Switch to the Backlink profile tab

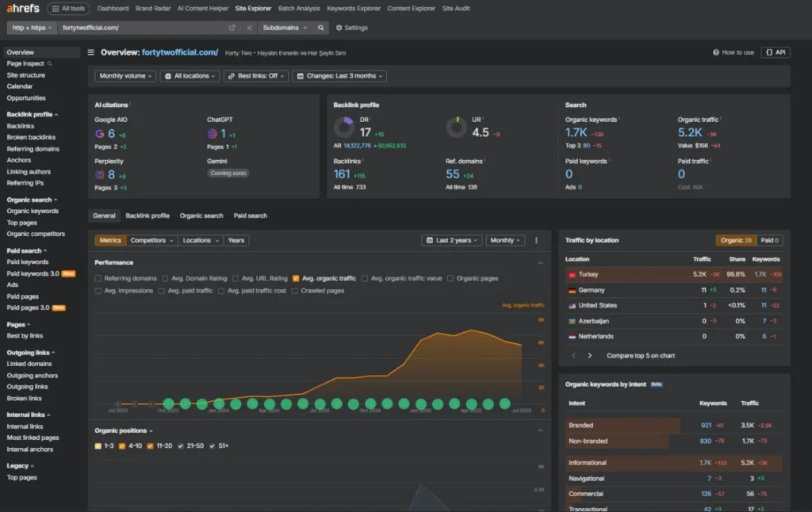click(147, 216)
